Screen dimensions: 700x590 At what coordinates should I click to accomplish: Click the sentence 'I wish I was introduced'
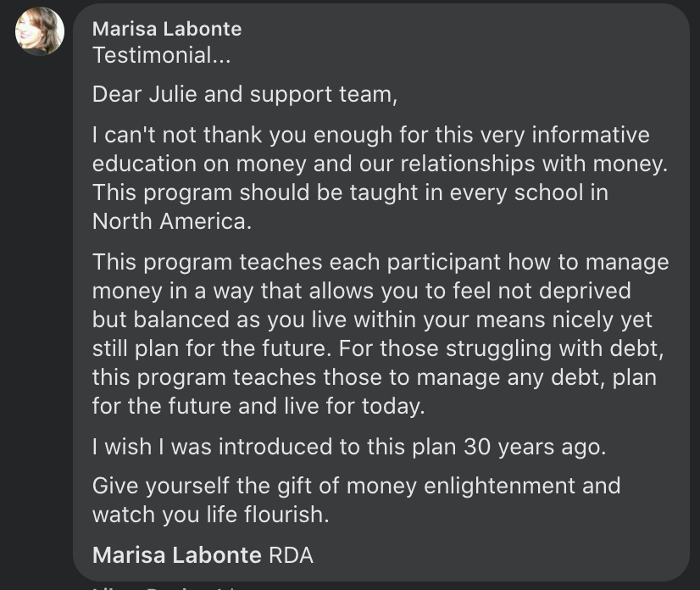(348, 447)
